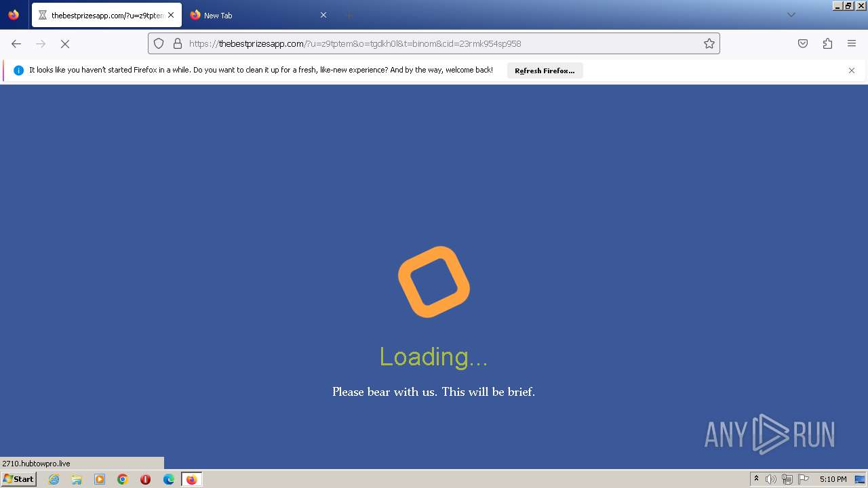The image size is (868, 488).
Task: Go forward one page
Action: tap(41, 43)
